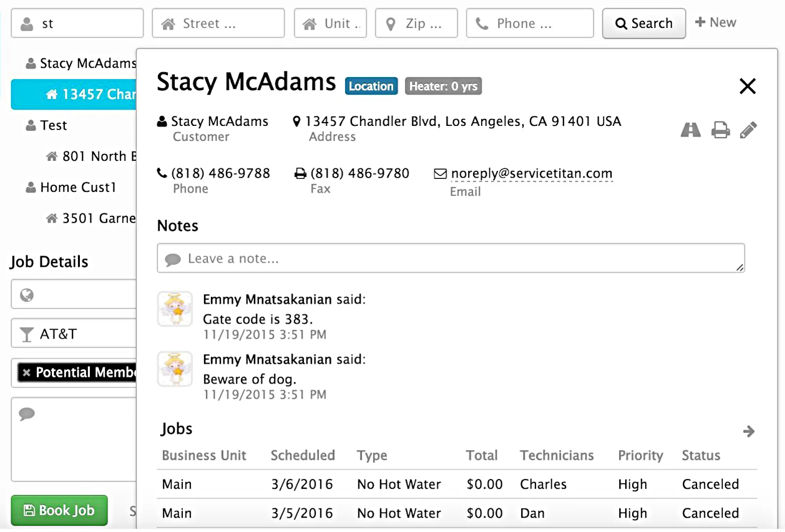785x532 pixels.
Task: Focus the Street search field
Action: tap(218, 23)
